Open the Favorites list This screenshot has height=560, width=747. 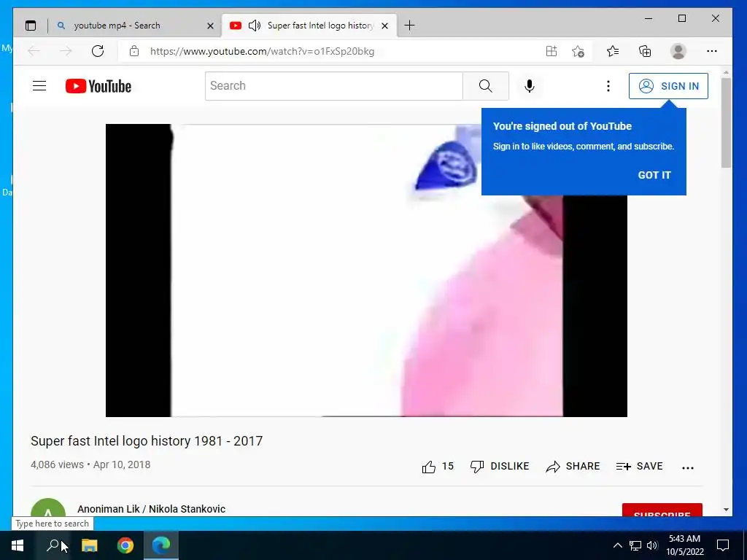tap(613, 51)
